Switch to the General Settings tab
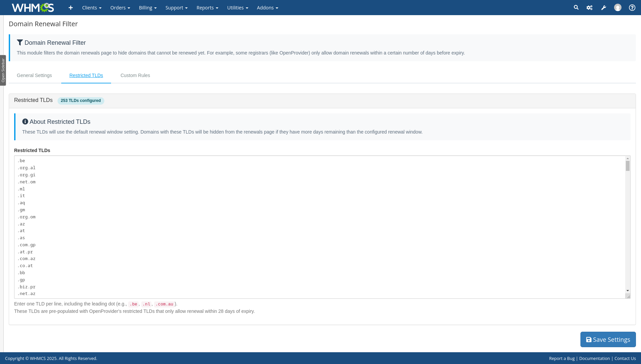The width and height of the screenshot is (641, 364). click(34, 75)
